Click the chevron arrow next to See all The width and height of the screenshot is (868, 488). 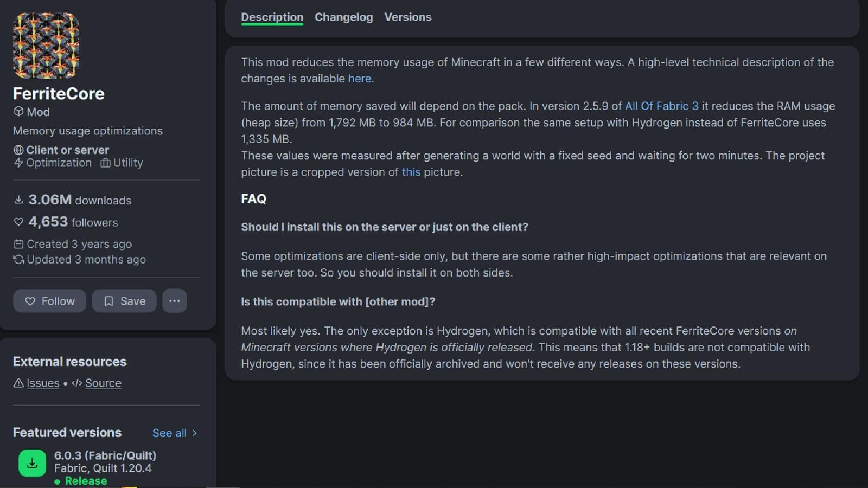(x=195, y=433)
